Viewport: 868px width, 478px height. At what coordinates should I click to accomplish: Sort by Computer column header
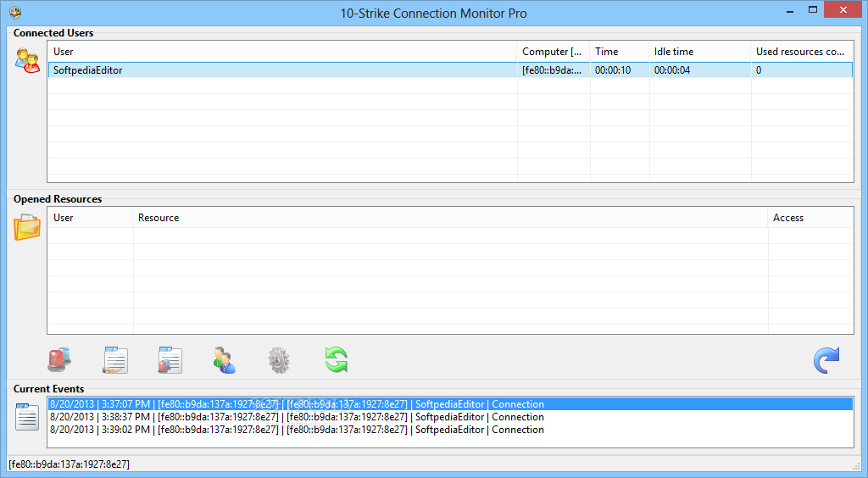tap(554, 52)
